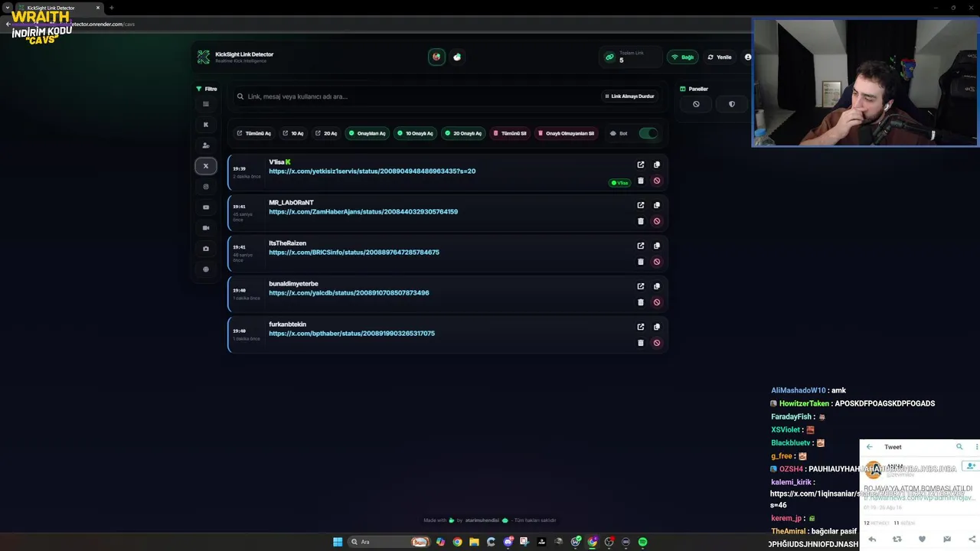Screen dimensions: 980x551
Task: Open ItsTheRaizen link external icon
Action: [641, 246]
